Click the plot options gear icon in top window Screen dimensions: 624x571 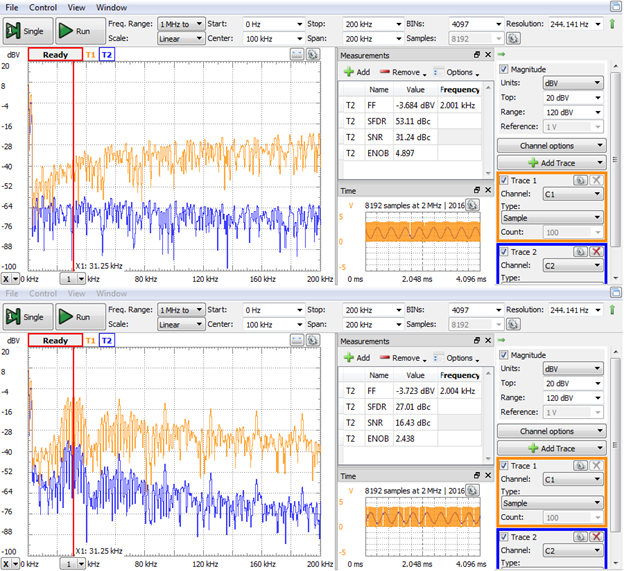tap(313, 55)
